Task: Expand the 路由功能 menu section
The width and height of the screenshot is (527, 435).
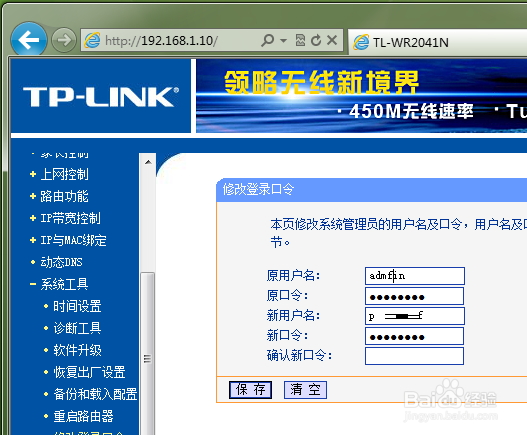Action: [x=59, y=196]
